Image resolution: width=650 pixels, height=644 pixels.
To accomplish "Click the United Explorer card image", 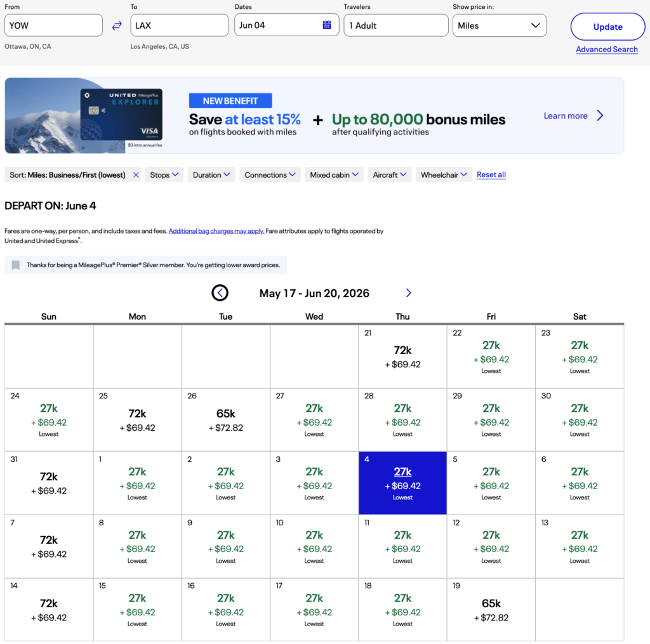I will click(121, 114).
